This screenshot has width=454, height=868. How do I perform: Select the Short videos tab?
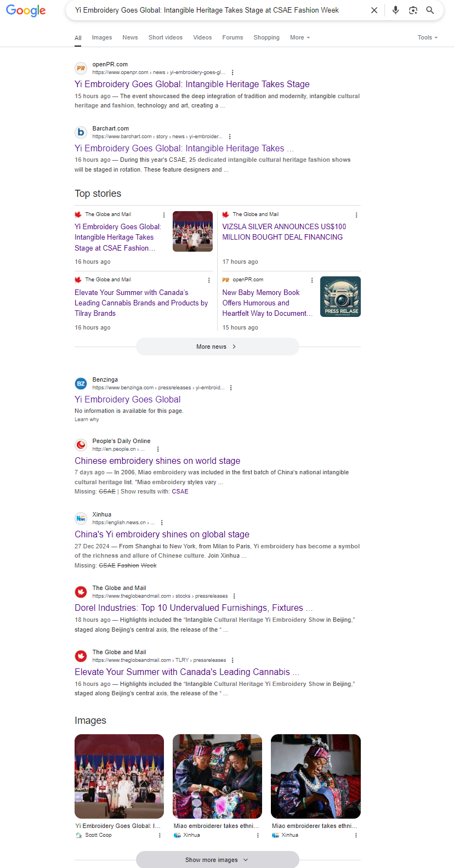pos(166,38)
